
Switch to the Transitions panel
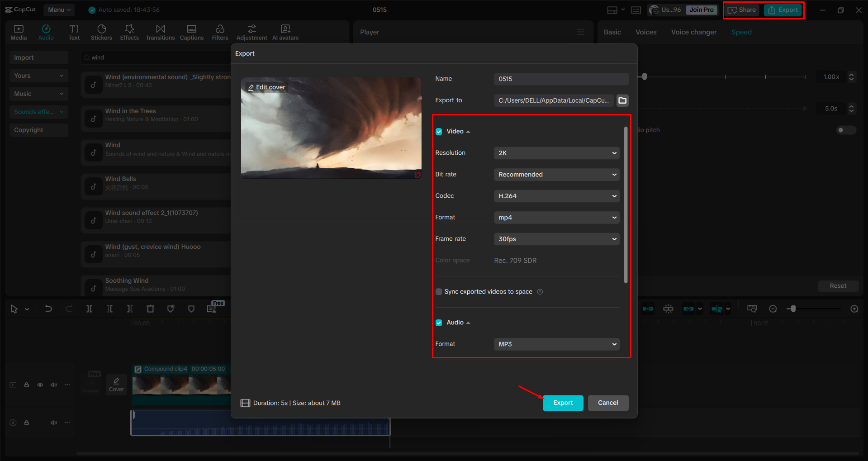click(160, 32)
